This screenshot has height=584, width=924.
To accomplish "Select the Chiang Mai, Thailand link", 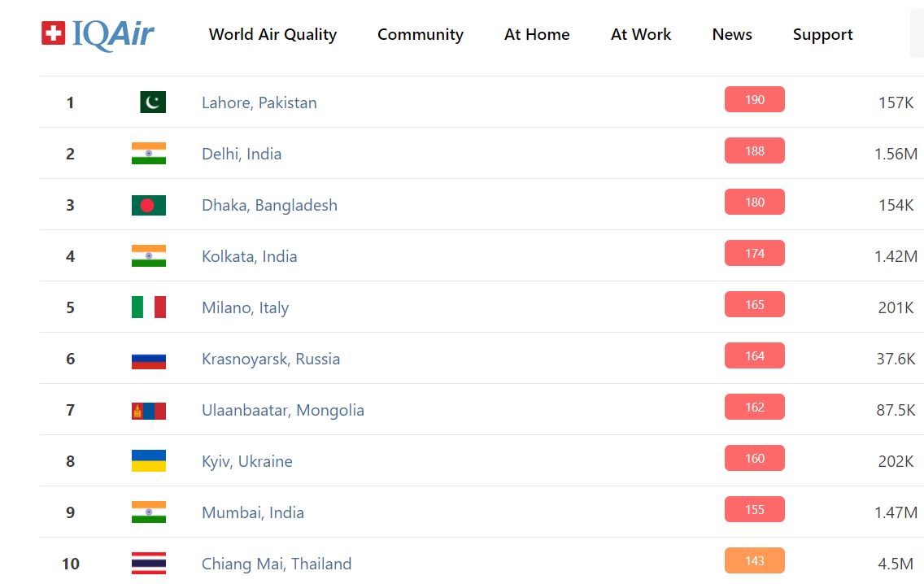I will (x=277, y=564).
